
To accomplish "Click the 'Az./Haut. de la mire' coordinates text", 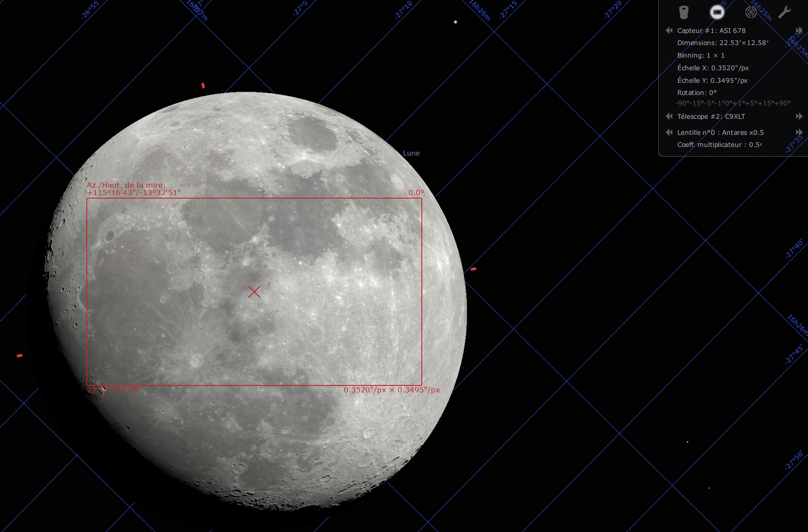I will pos(134,189).
